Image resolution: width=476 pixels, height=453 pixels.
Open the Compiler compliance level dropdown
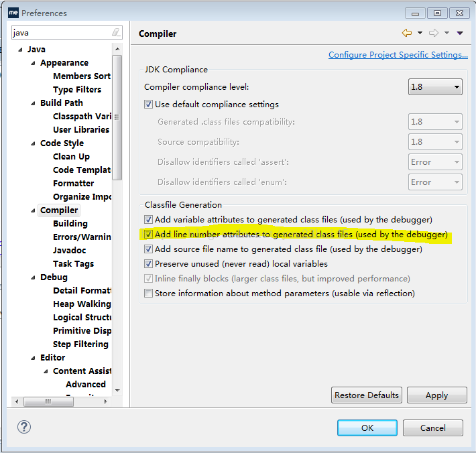435,87
